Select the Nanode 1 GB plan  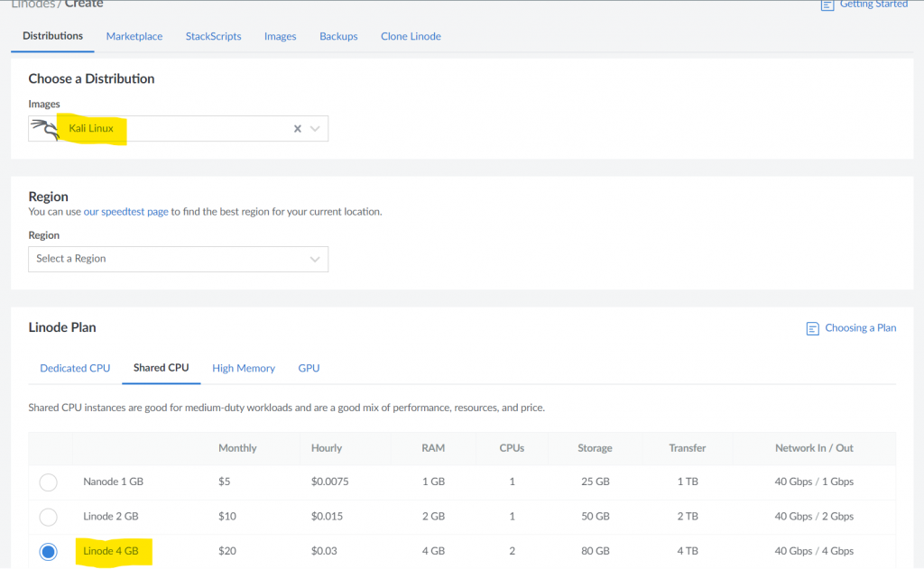[x=49, y=482]
